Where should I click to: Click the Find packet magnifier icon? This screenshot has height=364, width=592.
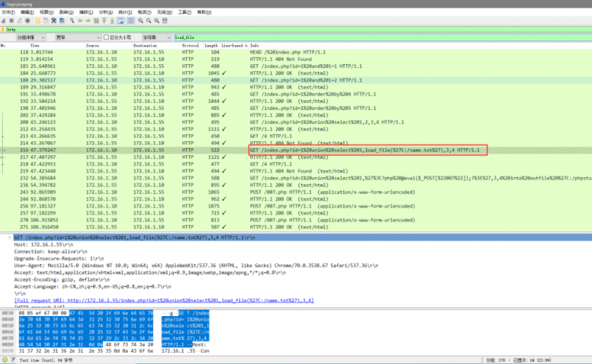click(x=72, y=20)
